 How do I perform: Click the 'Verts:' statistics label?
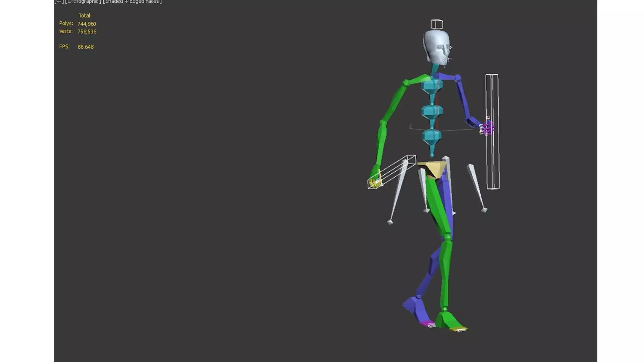tap(66, 31)
